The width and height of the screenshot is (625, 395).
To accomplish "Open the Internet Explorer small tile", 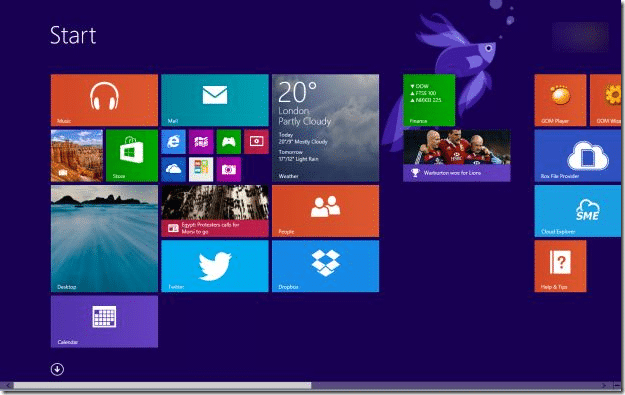I will [173, 141].
